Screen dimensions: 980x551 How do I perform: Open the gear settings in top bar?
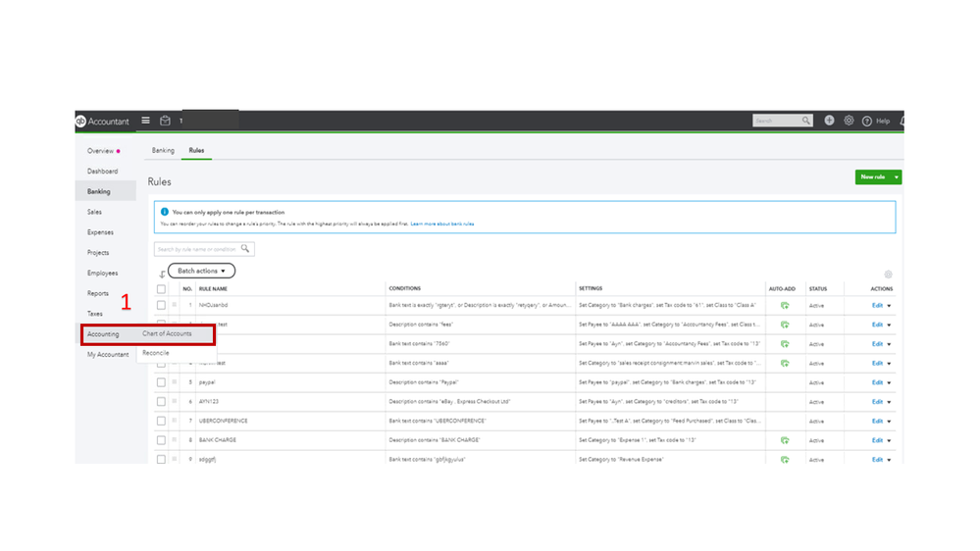849,121
